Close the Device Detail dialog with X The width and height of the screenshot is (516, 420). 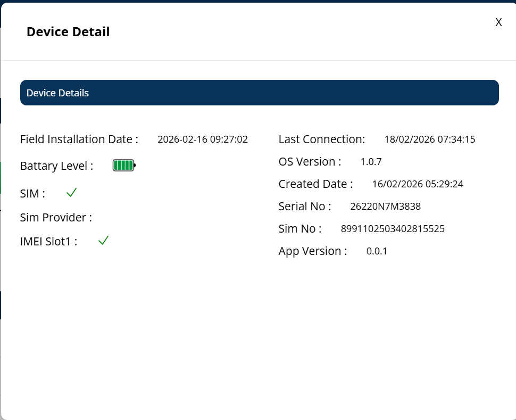[498, 22]
